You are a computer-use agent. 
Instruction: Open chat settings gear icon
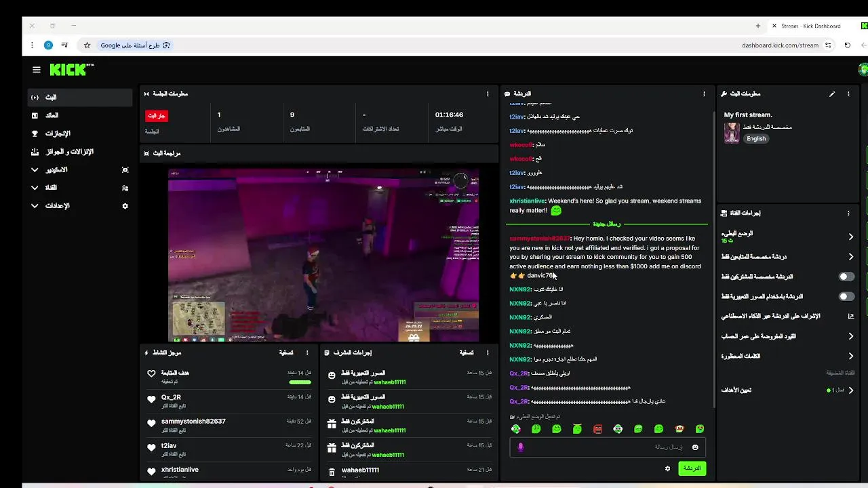tap(667, 468)
